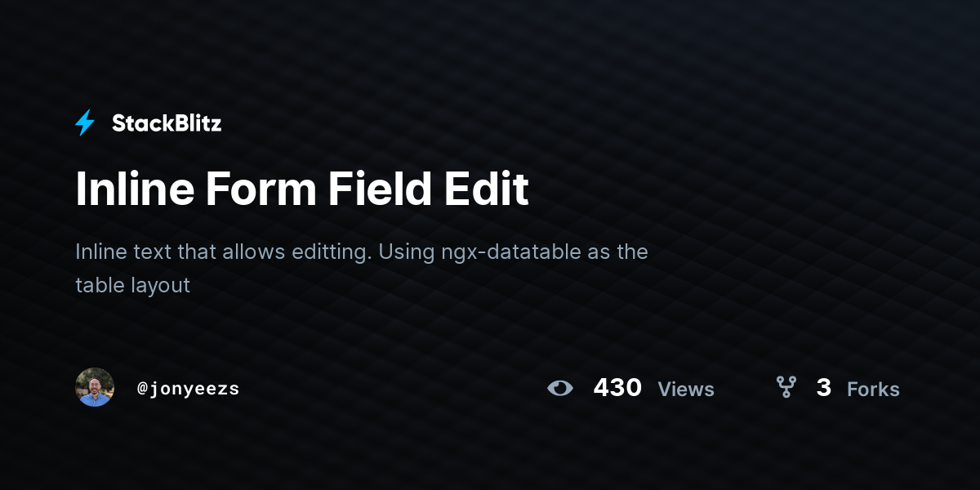This screenshot has width=980, height=490.
Task: Click the eye views icon
Action: [x=560, y=388]
